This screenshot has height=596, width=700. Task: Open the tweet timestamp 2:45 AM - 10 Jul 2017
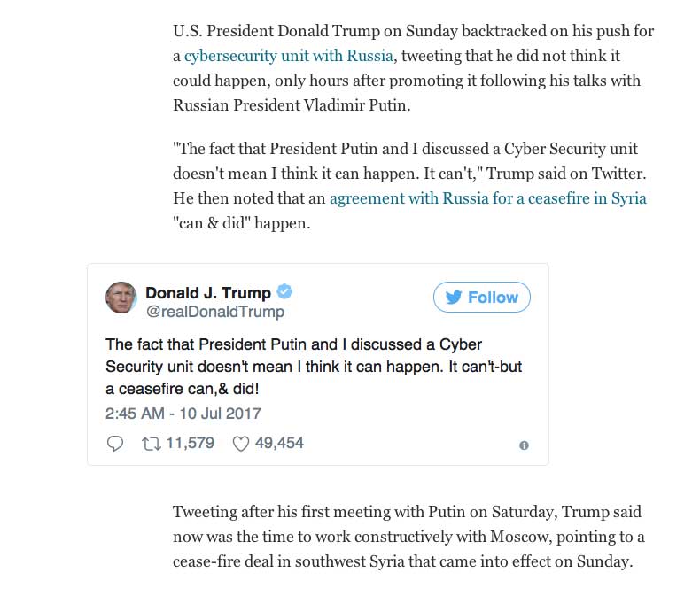pos(183,414)
